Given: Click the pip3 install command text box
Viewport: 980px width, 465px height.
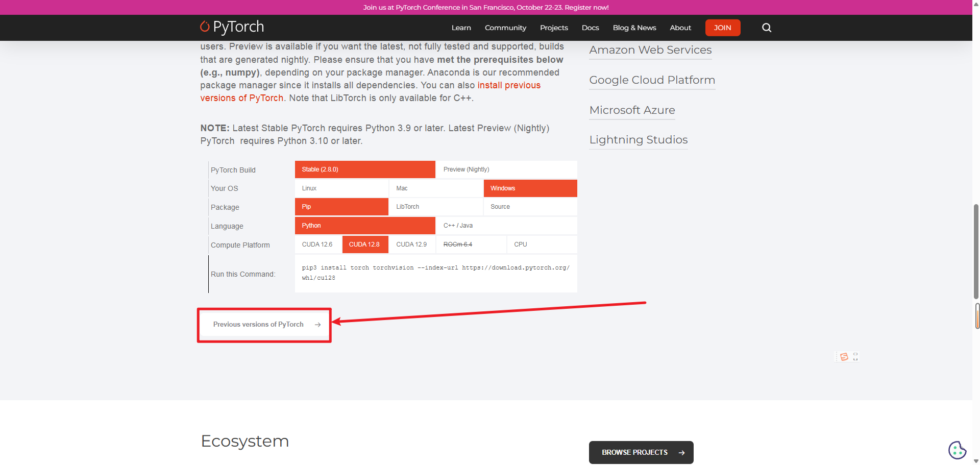Looking at the screenshot, I should (436, 273).
